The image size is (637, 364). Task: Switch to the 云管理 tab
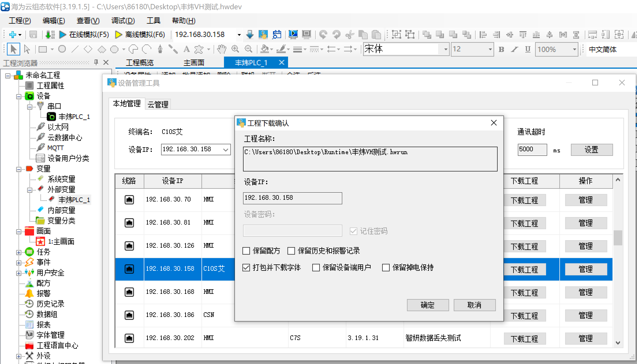(158, 104)
